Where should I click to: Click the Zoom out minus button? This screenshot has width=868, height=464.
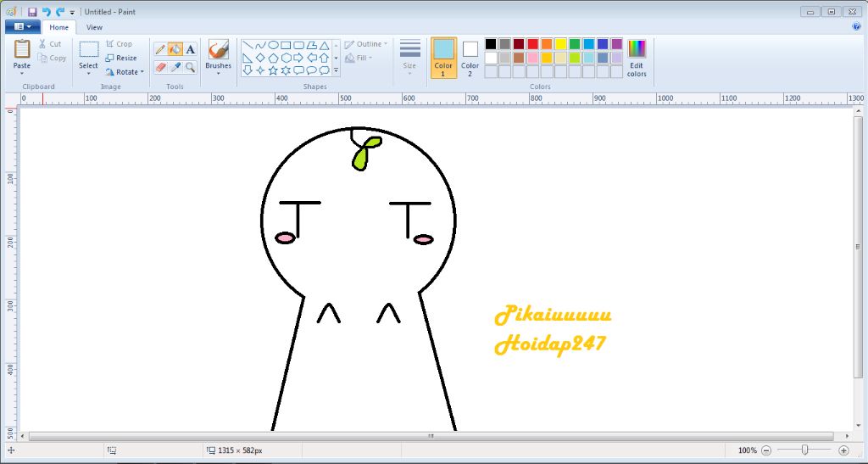766,450
